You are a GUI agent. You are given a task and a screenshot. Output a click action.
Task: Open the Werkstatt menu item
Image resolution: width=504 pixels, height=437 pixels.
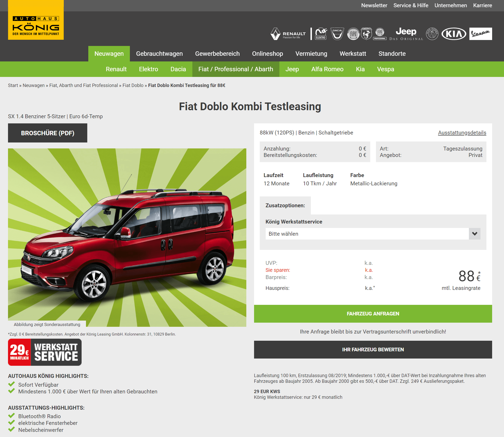tap(353, 54)
